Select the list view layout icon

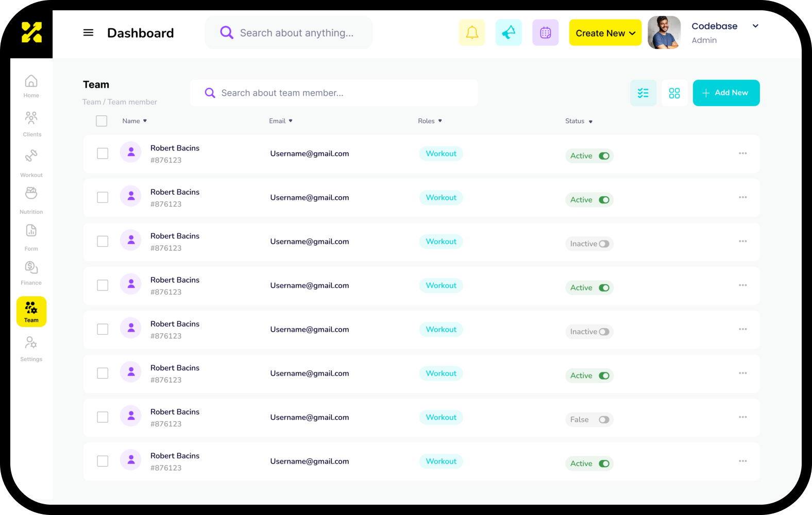[643, 93]
